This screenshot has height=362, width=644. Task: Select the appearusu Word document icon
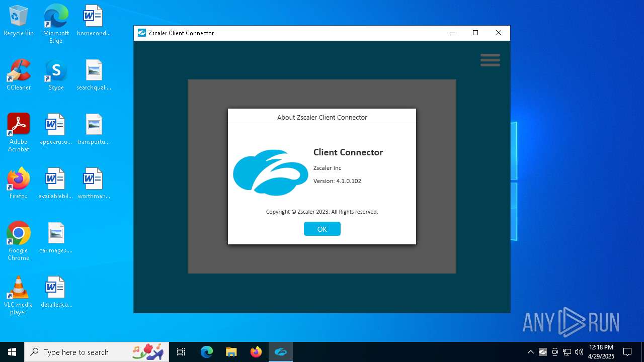[x=56, y=129]
